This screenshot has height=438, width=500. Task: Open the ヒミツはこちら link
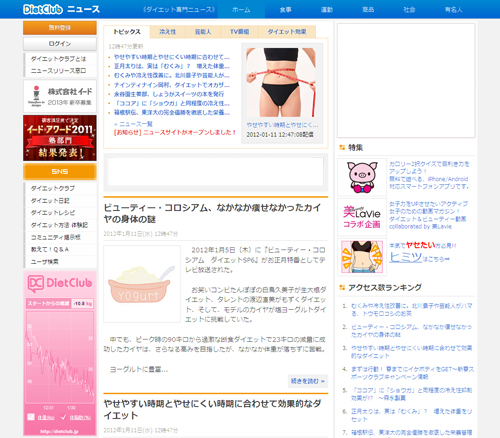[x=419, y=257]
